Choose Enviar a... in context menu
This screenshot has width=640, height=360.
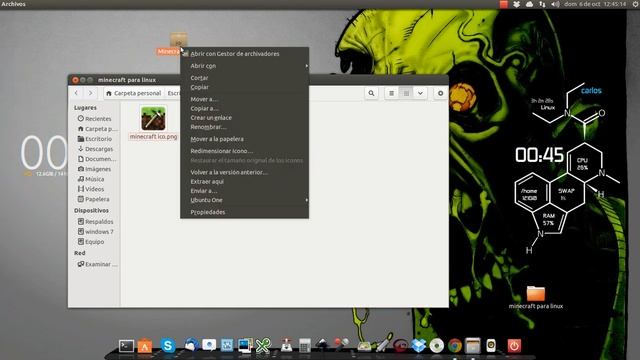[x=244, y=191]
